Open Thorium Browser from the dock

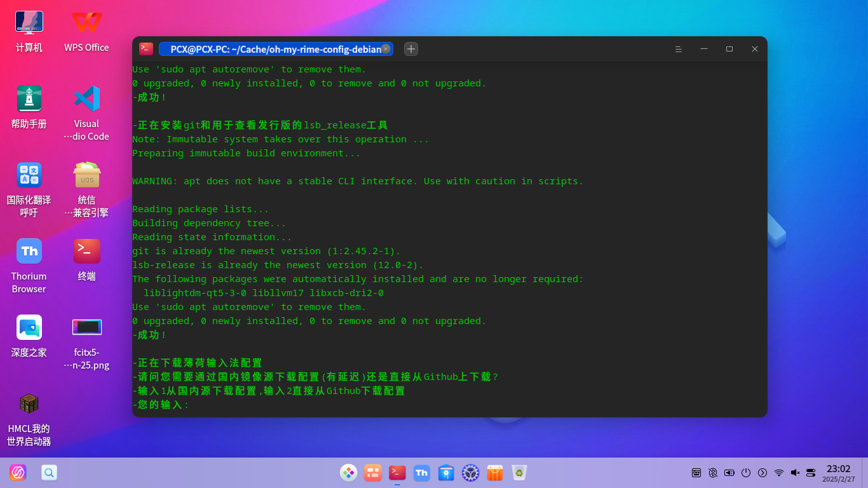click(421, 473)
